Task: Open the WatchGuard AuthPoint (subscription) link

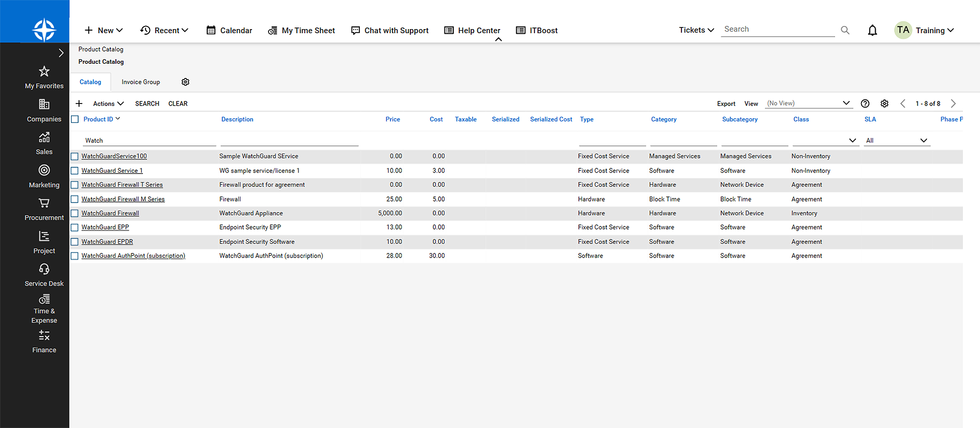Action: tap(133, 256)
